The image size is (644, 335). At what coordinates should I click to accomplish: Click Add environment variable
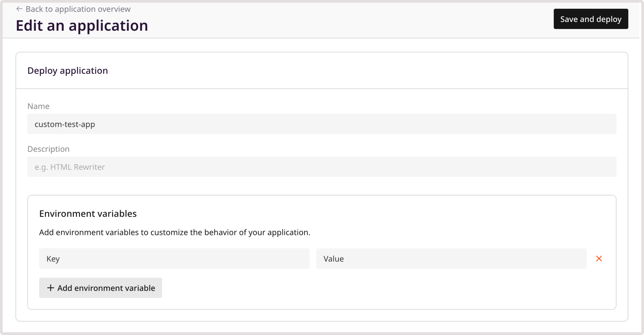100,288
